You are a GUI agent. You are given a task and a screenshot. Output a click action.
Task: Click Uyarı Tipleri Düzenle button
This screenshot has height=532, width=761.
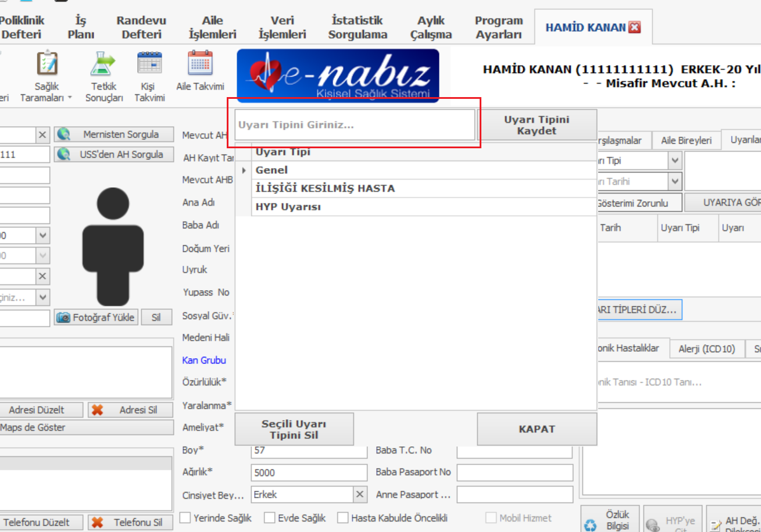pos(639,310)
